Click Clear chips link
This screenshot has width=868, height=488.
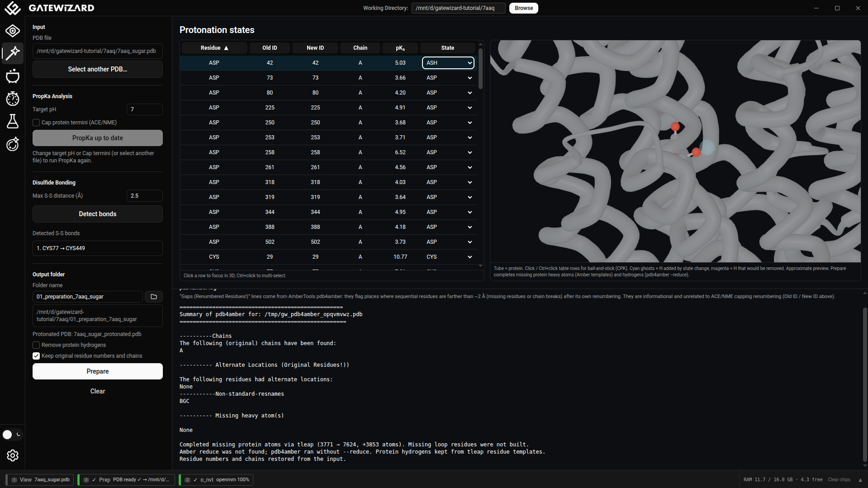839,480
